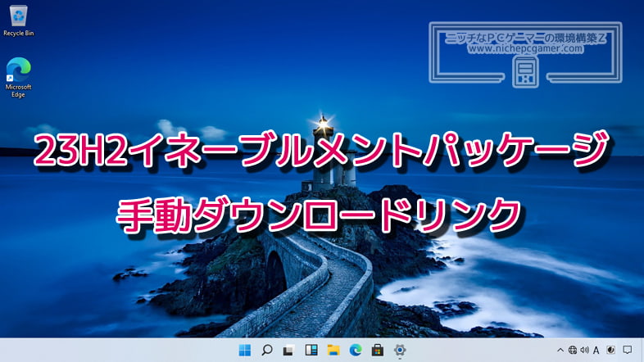Click the speaker volume tray icon
Image resolution: width=644 pixels, height=362 pixels.
pos(584,350)
